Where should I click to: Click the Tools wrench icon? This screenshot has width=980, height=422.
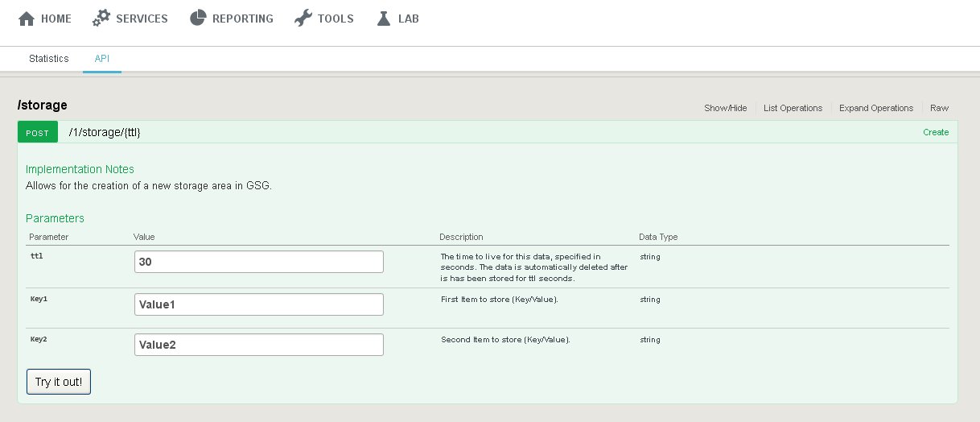tap(303, 19)
